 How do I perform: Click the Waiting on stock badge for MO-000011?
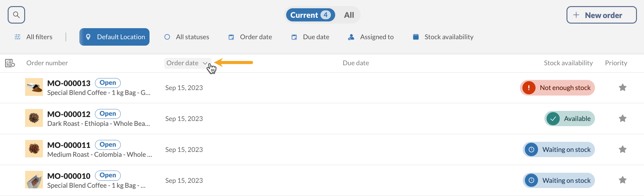[x=559, y=149]
